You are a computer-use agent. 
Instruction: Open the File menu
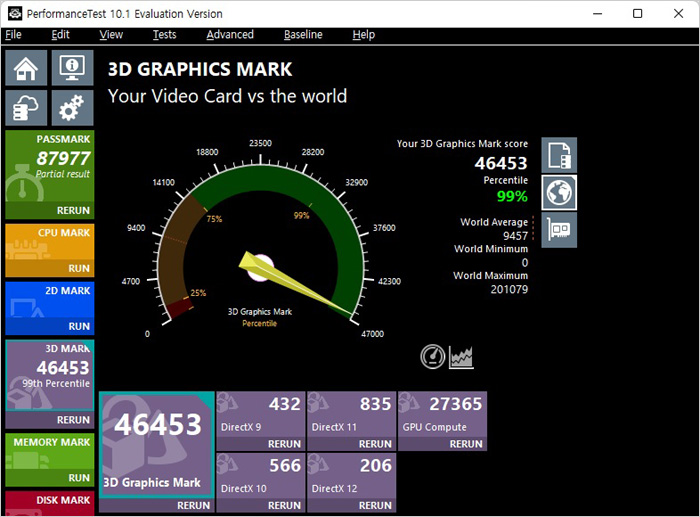coord(13,35)
